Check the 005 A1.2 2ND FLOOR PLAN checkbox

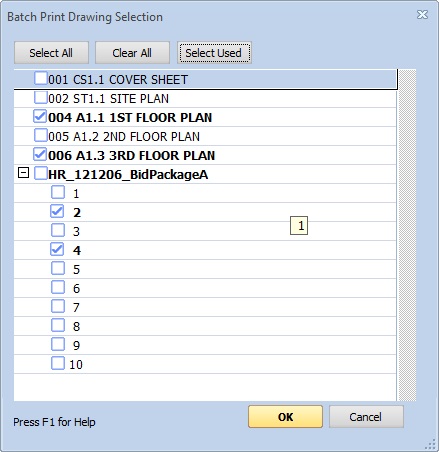click(41, 136)
